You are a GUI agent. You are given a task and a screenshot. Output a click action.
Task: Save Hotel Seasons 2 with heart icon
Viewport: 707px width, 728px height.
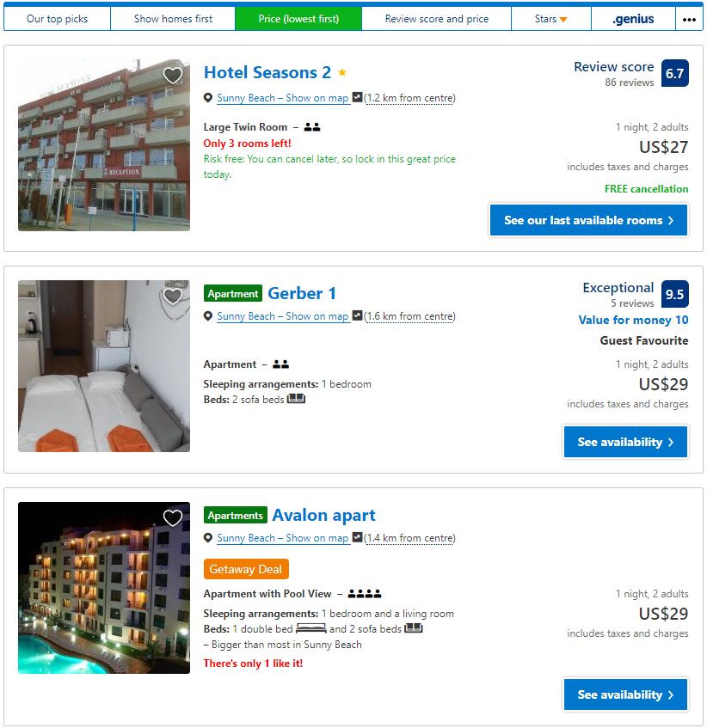pyautogui.click(x=173, y=76)
